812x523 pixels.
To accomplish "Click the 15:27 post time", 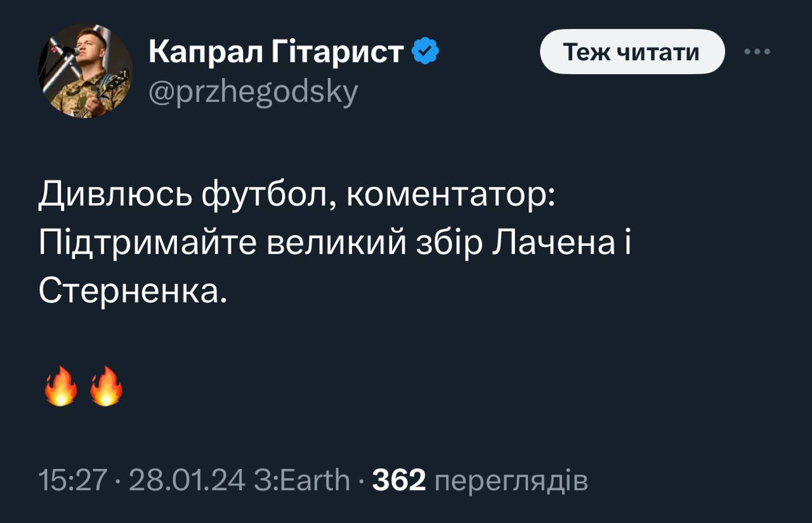I will coord(71,481).
